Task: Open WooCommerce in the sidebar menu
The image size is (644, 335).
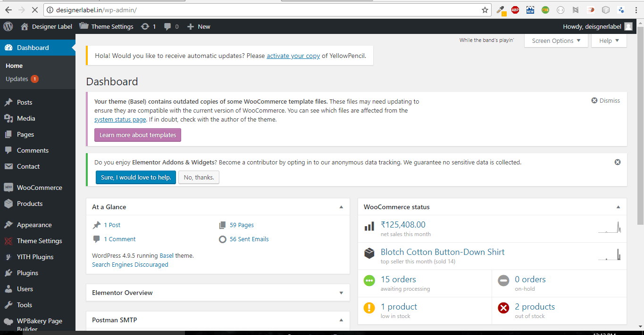Action: click(x=38, y=188)
